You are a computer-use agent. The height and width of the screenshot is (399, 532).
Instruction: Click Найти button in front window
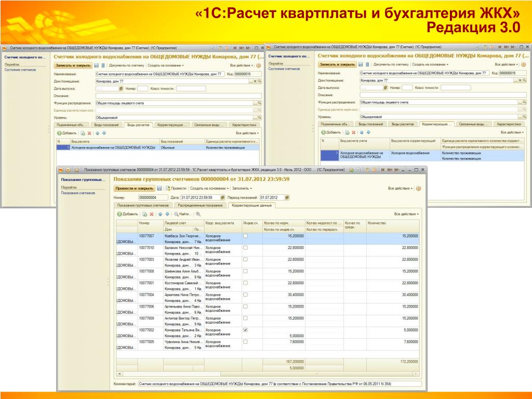(182, 214)
